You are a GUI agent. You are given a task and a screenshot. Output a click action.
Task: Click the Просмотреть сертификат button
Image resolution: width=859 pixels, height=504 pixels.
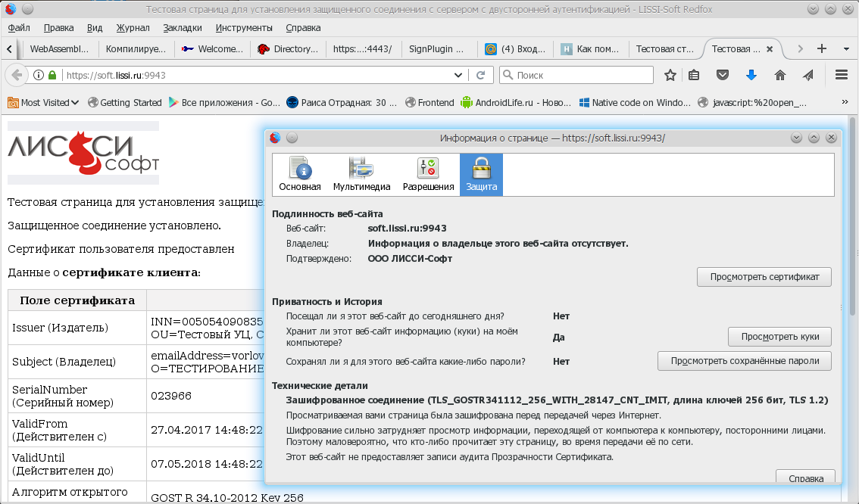[764, 277]
